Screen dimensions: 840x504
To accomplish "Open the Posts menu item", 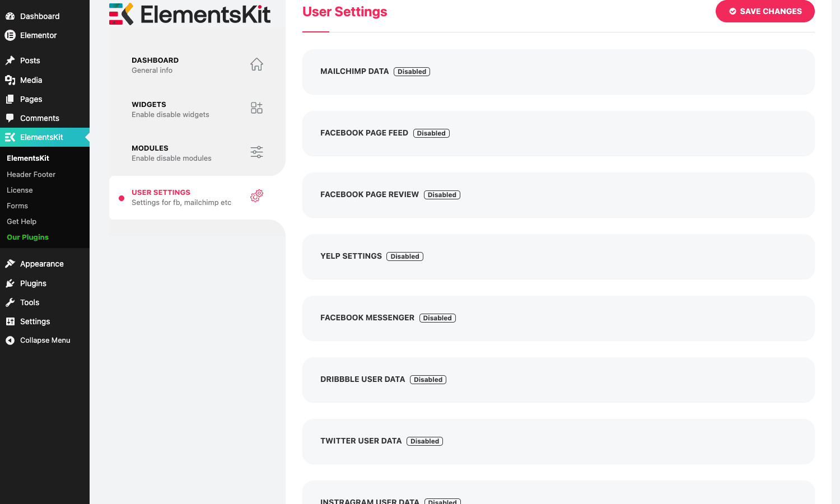I will [45, 60].
